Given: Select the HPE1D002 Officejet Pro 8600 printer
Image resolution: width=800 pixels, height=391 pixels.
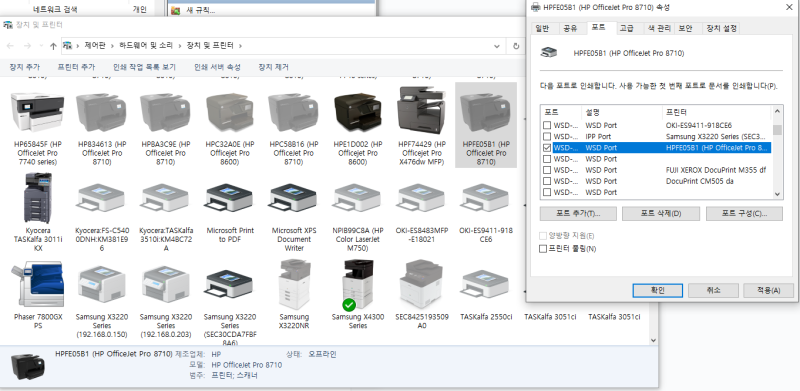Looking at the screenshot, I should pos(358,113).
